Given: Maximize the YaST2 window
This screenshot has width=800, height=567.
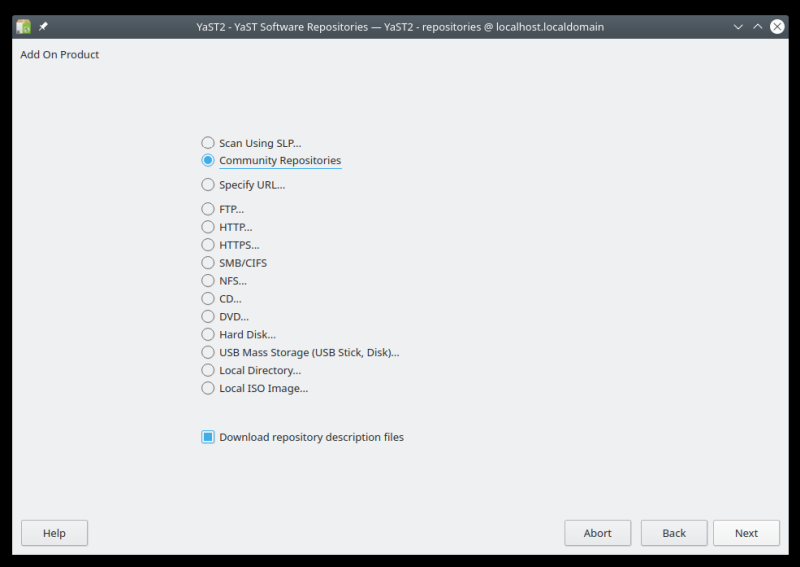Looking at the screenshot, I should click(x=758, y=27).
